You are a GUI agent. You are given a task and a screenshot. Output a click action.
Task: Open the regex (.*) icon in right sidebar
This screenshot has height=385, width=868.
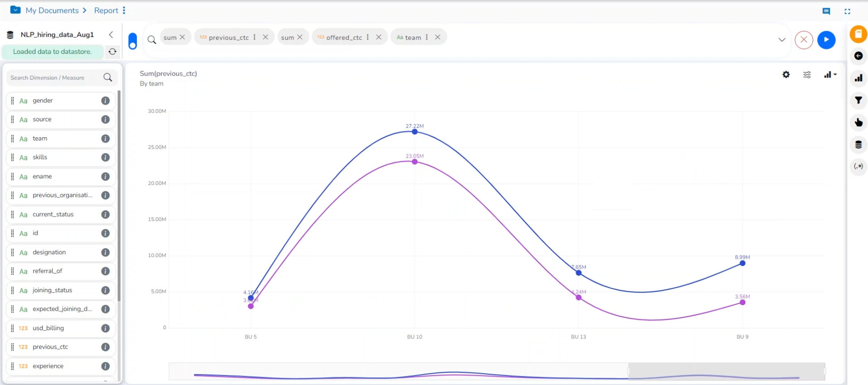858,166
